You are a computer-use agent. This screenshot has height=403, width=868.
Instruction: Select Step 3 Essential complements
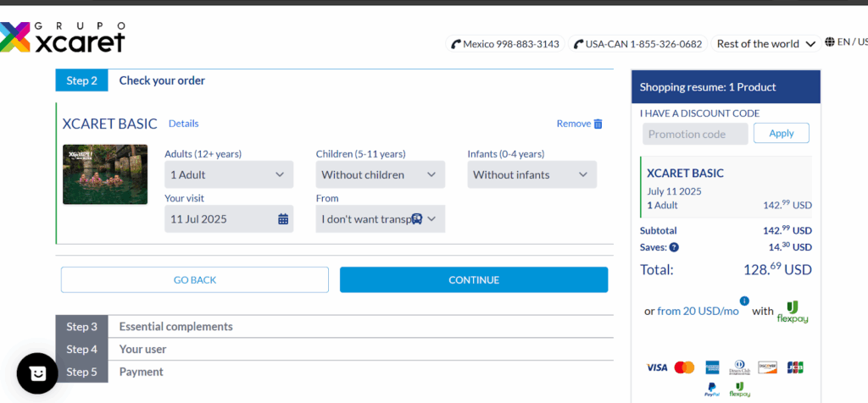175,327
